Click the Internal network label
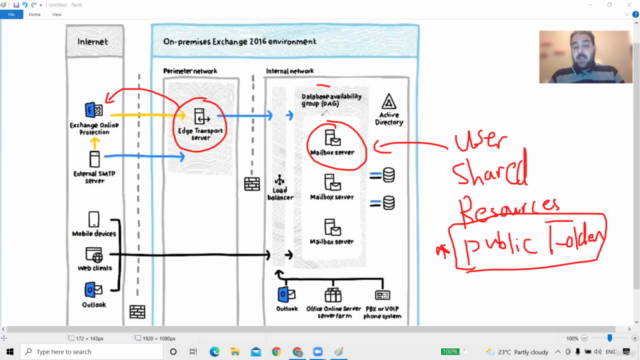This screenshot has height=360, width=640. (290, 71)
